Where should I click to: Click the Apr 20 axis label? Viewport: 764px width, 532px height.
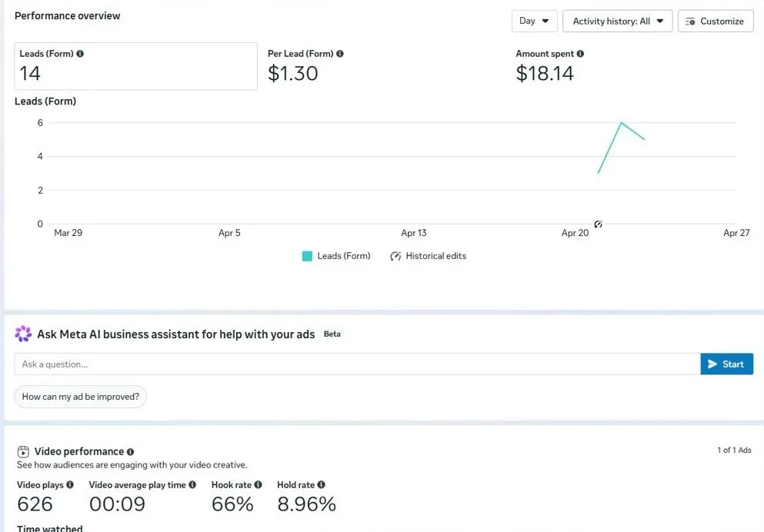click(575, 233)
